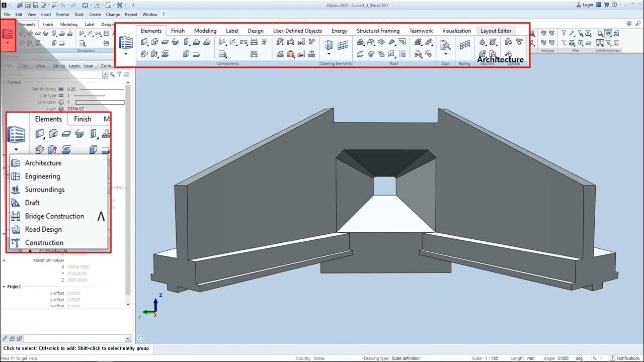Click the Redo arrow in quick access toolbar
This screenshot has width=644, height=362.
[x=73, y=5]
